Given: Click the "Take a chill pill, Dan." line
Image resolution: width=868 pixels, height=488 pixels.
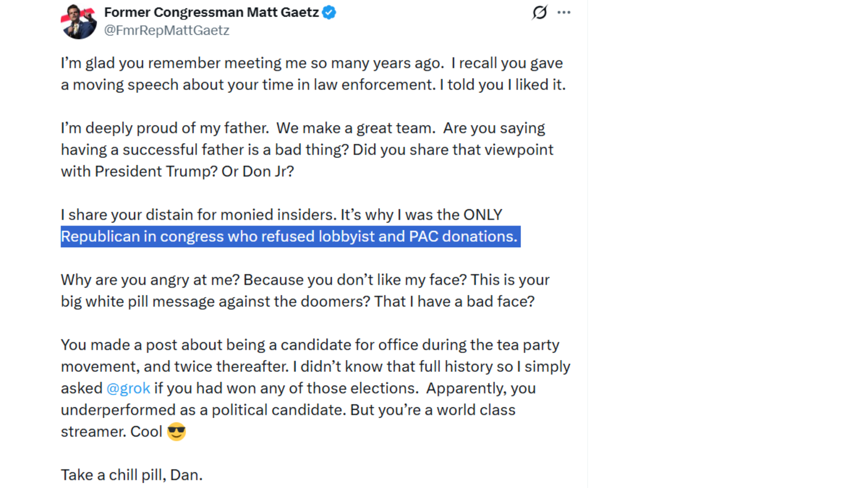Looking at the screenshot, I should (x=131, y=475).
